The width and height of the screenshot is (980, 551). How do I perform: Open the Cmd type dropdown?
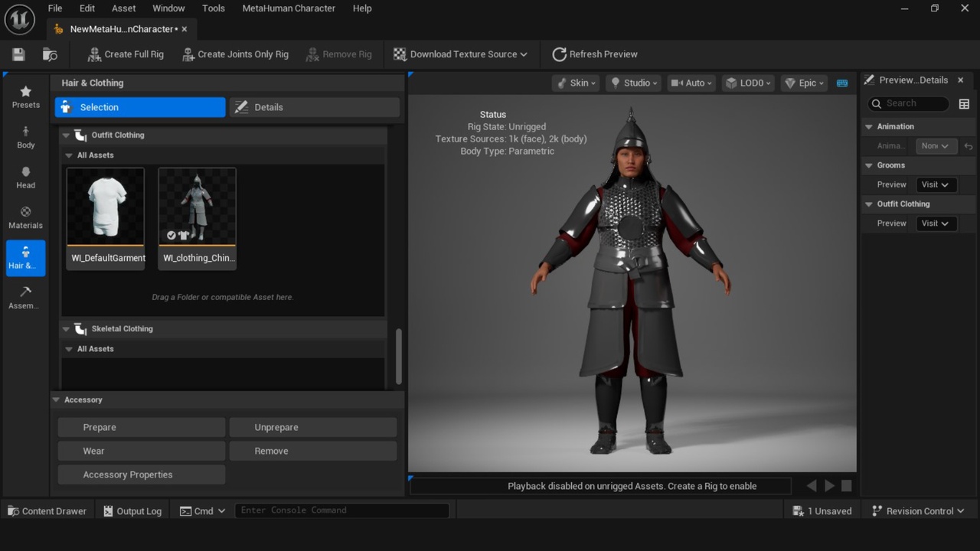(202, 511)
